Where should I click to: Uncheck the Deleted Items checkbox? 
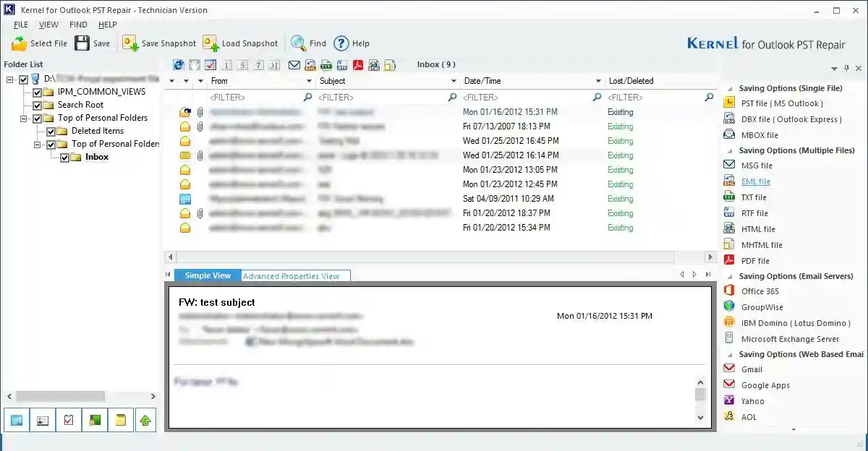51,131
